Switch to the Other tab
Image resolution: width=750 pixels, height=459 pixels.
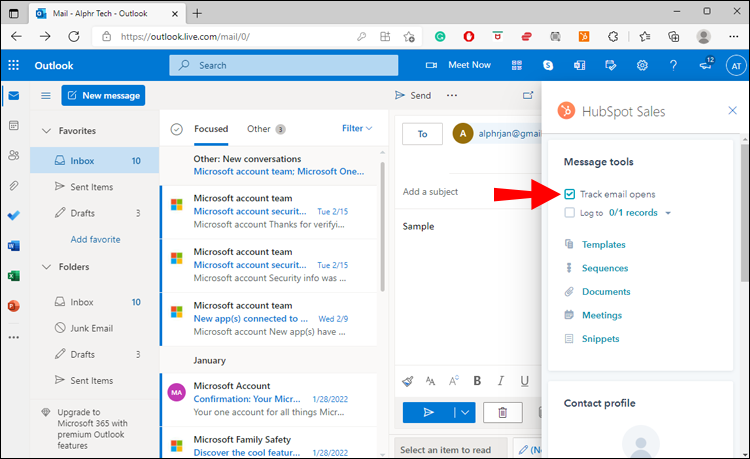(x=266, y=129)
